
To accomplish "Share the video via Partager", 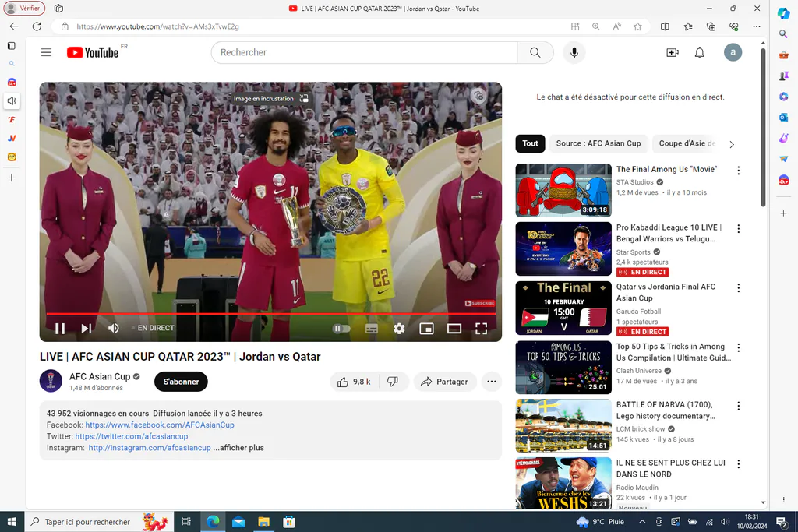I will pyautogui.click(x=445, y=382).
